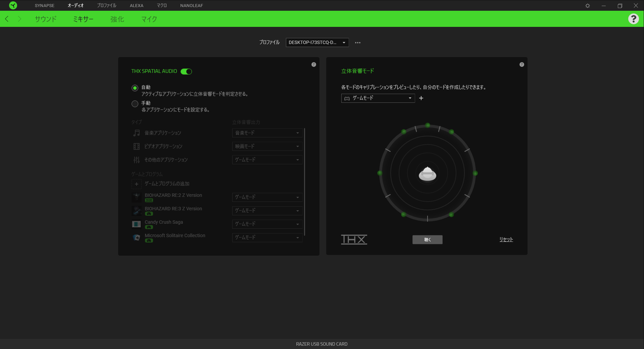
Task: Expand the ゲームモード spatial mode dropdown
Action: pos(378,98)
